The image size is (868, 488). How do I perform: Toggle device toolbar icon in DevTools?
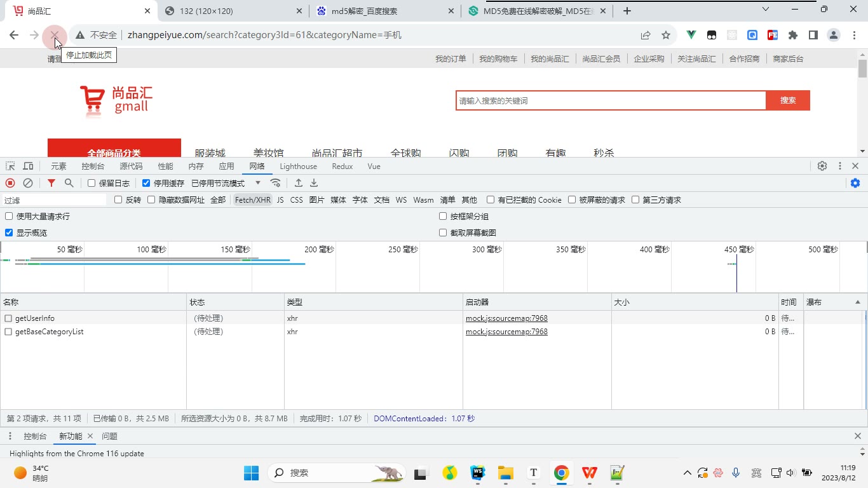coord(28,166)
